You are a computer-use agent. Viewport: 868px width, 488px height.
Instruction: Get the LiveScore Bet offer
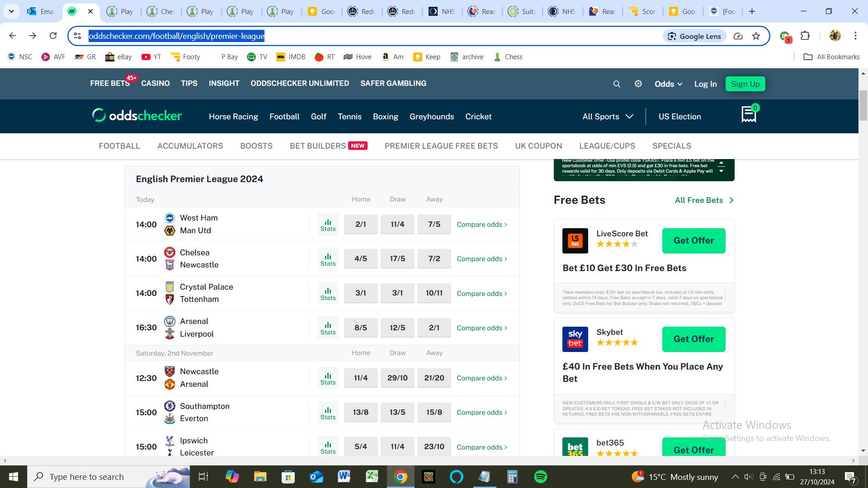click(694, 240)
